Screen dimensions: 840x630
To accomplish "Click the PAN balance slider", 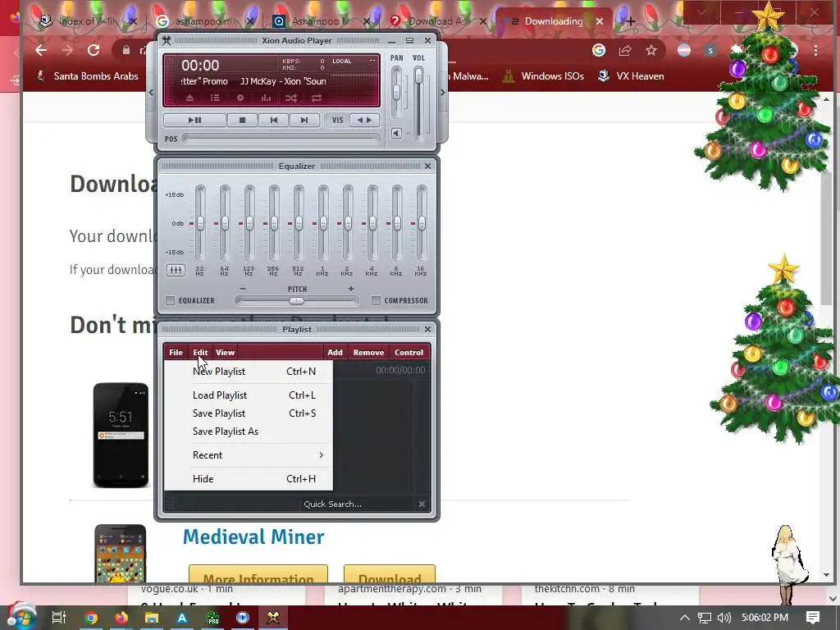I will pos(396,92).
